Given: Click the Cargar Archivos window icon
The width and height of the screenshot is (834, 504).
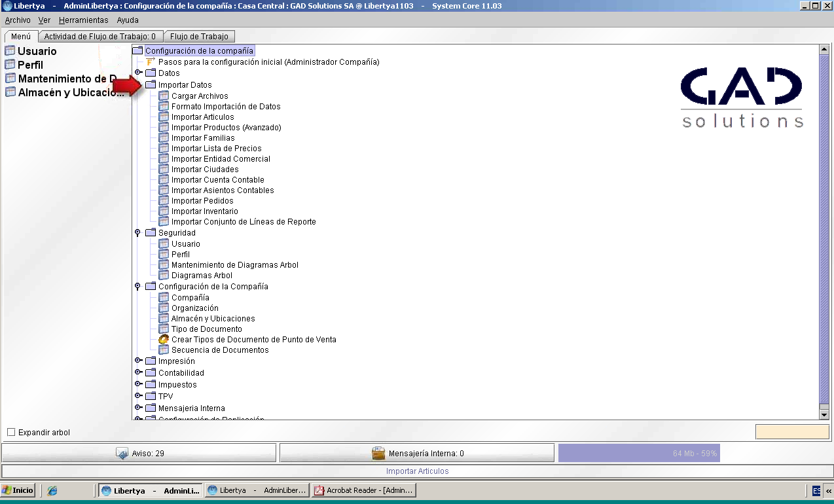Looking at the screenshot, I should 164,96.
